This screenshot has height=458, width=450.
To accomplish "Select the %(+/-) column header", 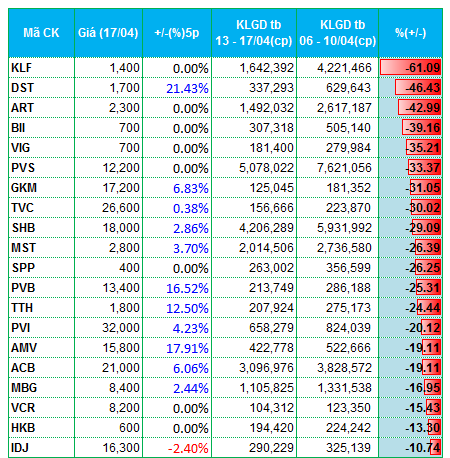I will [x=411, y=33].
